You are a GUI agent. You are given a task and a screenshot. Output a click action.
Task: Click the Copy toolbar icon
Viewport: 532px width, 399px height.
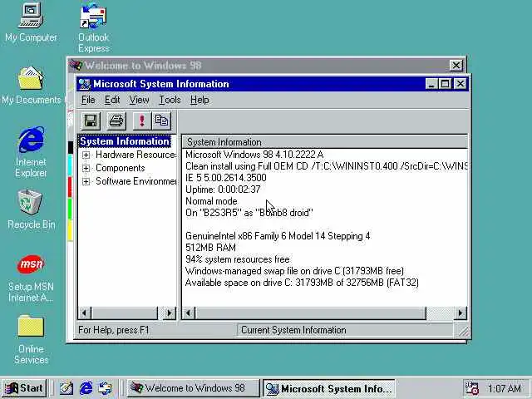click(x=161, y=121)
